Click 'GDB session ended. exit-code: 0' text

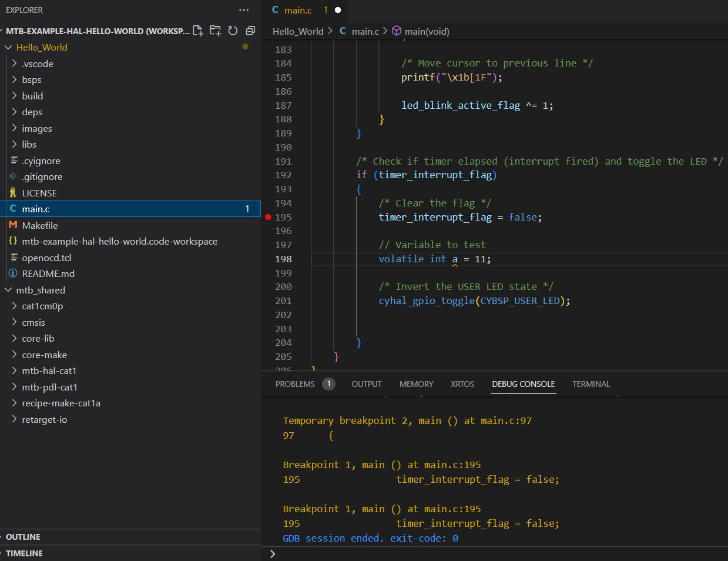click(370, 538)
